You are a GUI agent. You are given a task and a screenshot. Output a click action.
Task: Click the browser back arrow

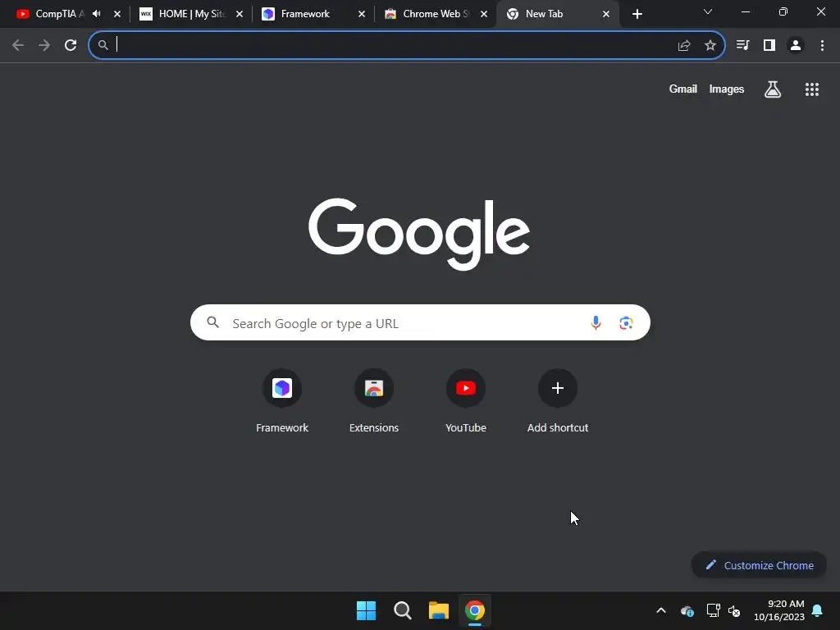click(x=18, y=45)
